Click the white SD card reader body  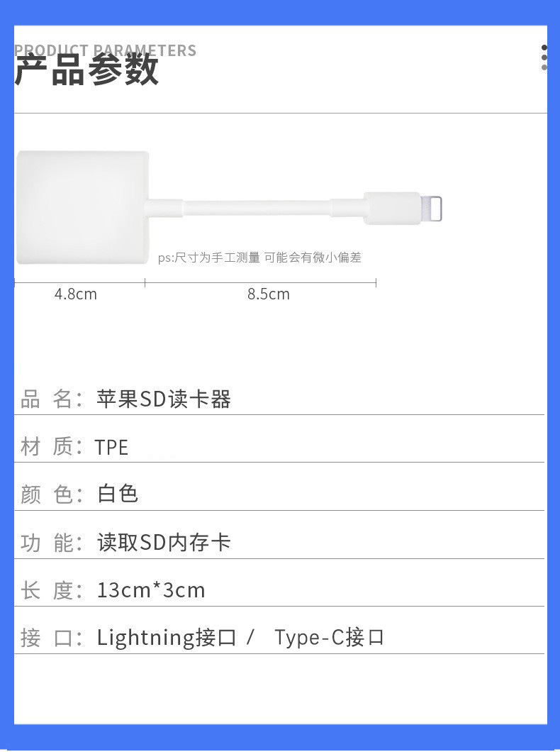(x=82, y=207)
